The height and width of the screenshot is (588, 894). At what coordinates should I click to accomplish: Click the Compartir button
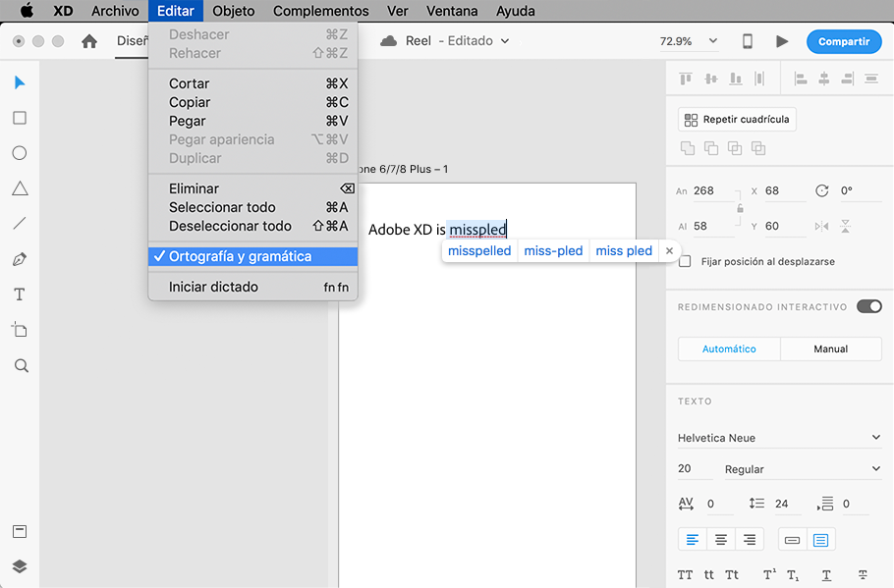pyautogui.click(x=844, y=41)
